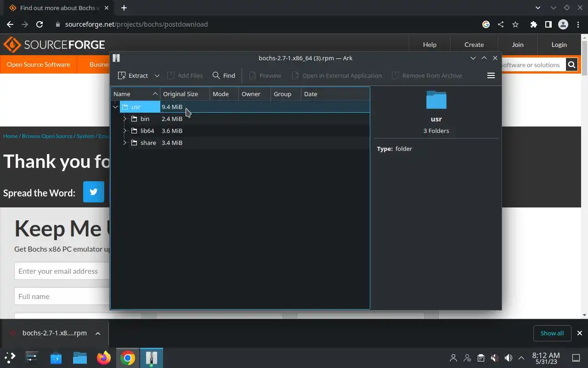Click the Extract button in Ark
588x368 pixels.
pyautogui.click(x=133, y=75)
